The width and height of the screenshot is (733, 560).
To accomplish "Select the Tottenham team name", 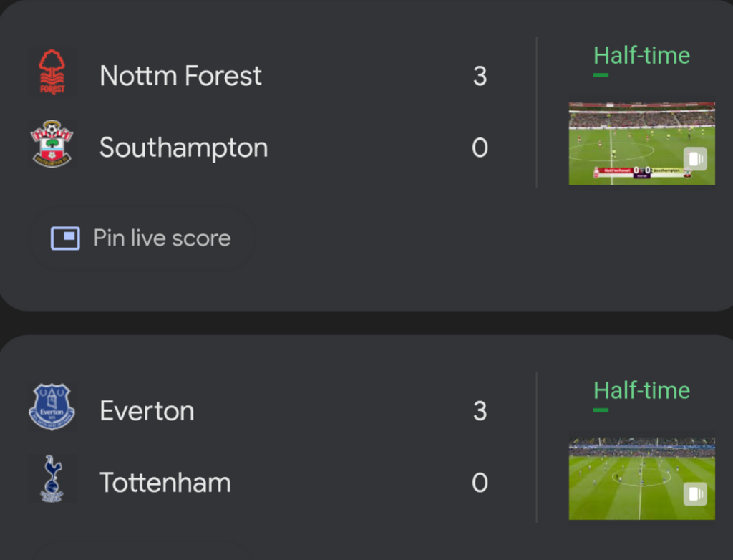I will point(165,483).
